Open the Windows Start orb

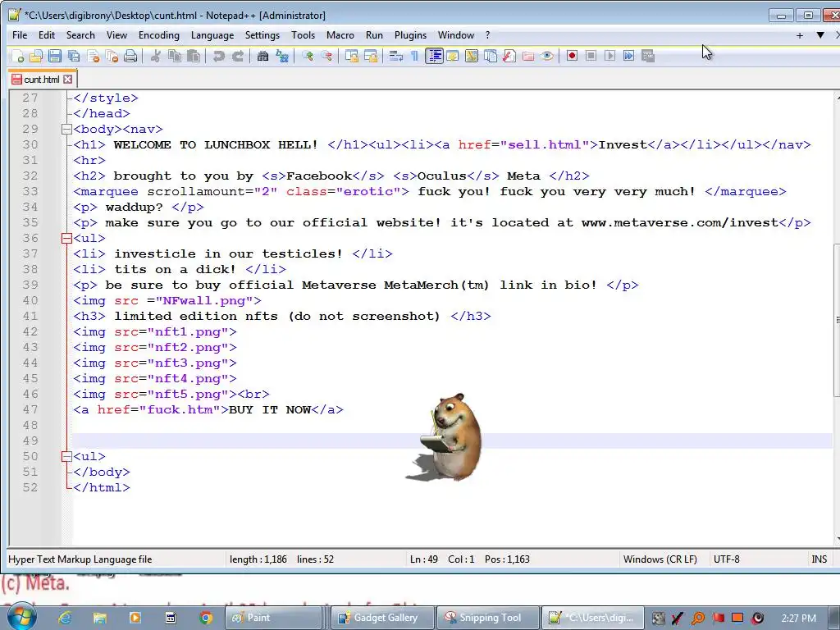(21, 617)
